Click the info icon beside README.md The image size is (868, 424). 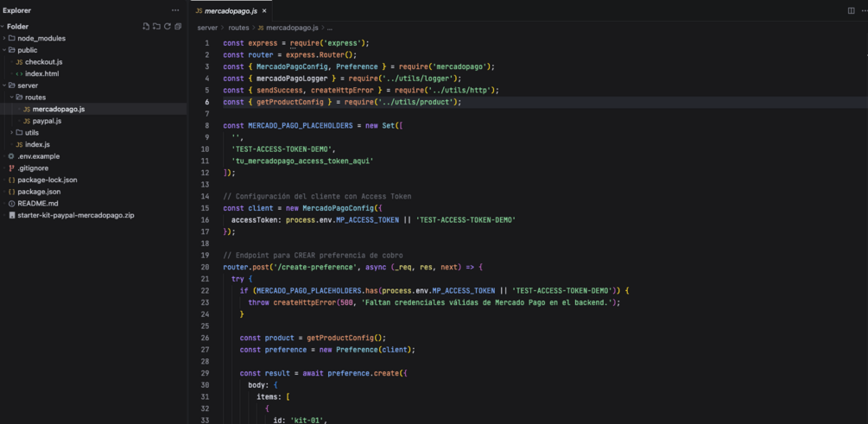click(11, 203)
